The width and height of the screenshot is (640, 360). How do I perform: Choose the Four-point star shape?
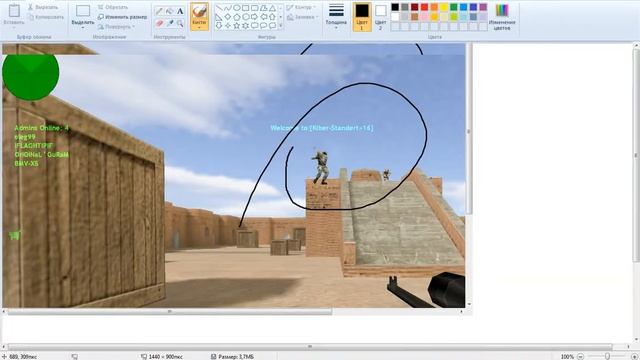coord(228,25)
